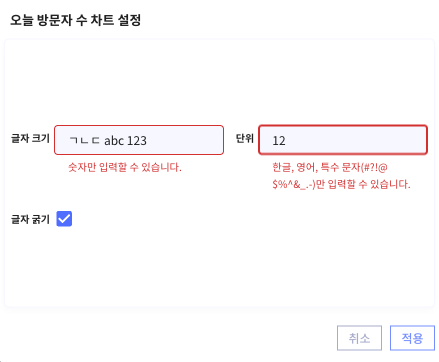Click the abc text in the 글자 크기 box

click(x=114, y=141)
